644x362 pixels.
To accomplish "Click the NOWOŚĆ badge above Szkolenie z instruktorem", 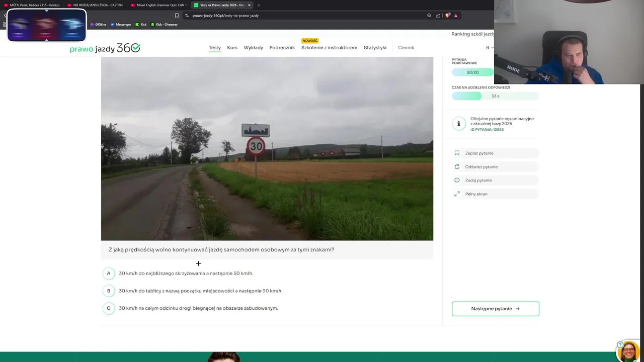I will click(x=310, y=41).
